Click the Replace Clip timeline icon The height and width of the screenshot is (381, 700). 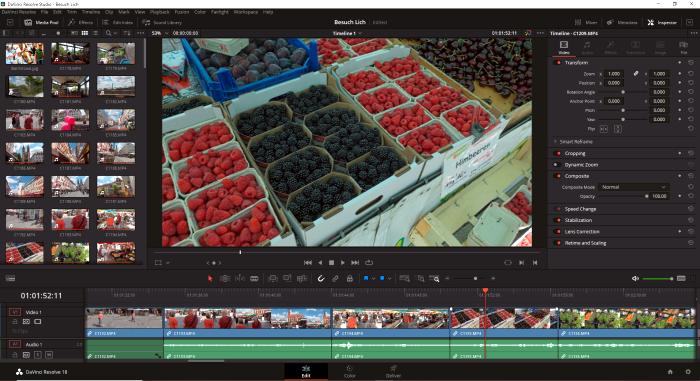pyautogui.click(x=302, y=278)
